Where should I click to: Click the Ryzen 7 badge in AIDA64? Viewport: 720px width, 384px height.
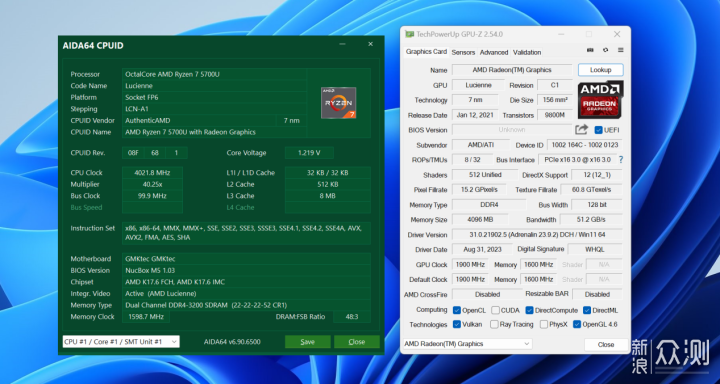[338, 102]
